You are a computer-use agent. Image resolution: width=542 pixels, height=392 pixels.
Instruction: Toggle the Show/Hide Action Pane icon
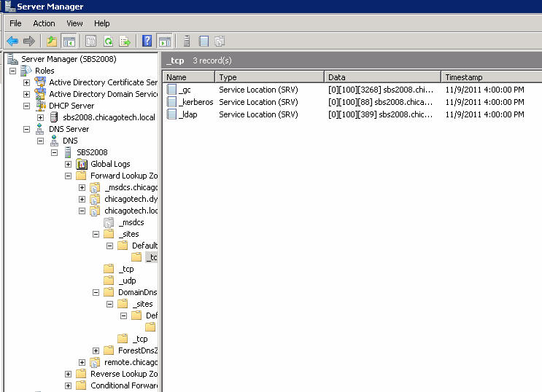click(165, 41)
